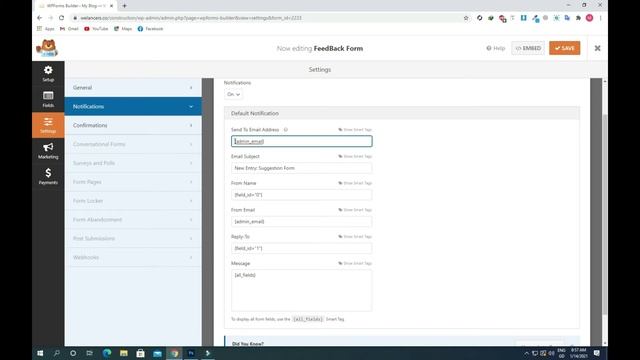
Task: Open the Fields panel icon
Action: tap(48, 99)
